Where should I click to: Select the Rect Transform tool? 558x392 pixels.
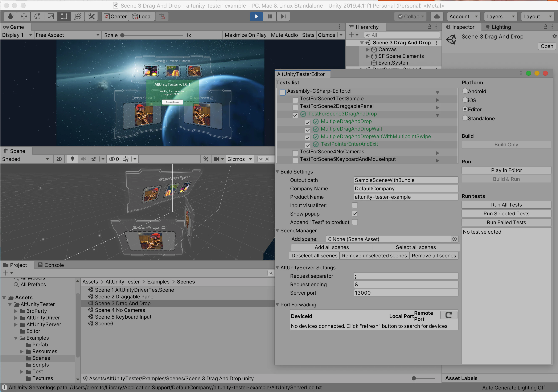click(x=64, y=17)
